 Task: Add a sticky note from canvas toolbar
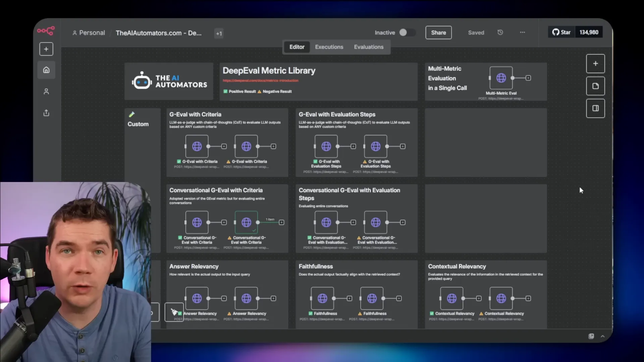(595, 86)
